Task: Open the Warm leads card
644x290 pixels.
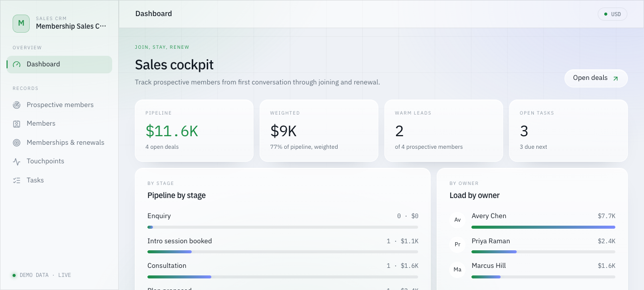Action: (444, 131)
